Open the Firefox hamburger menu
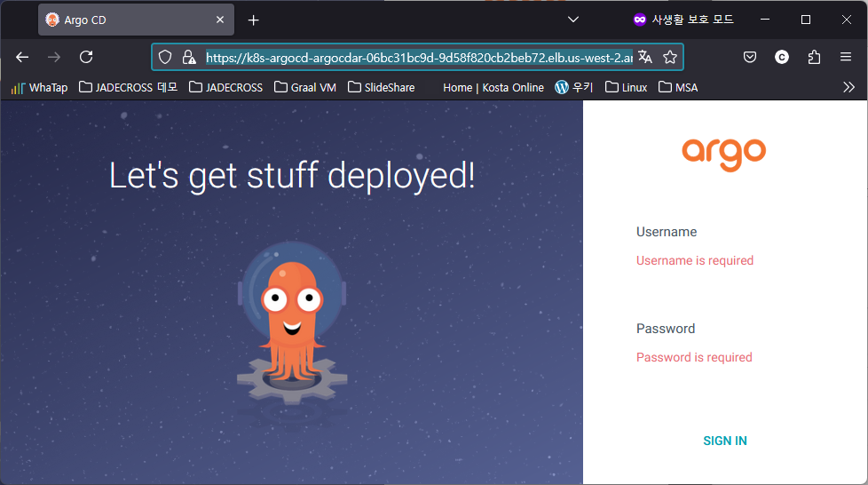868x485 pixels. (x=845, y=57)
